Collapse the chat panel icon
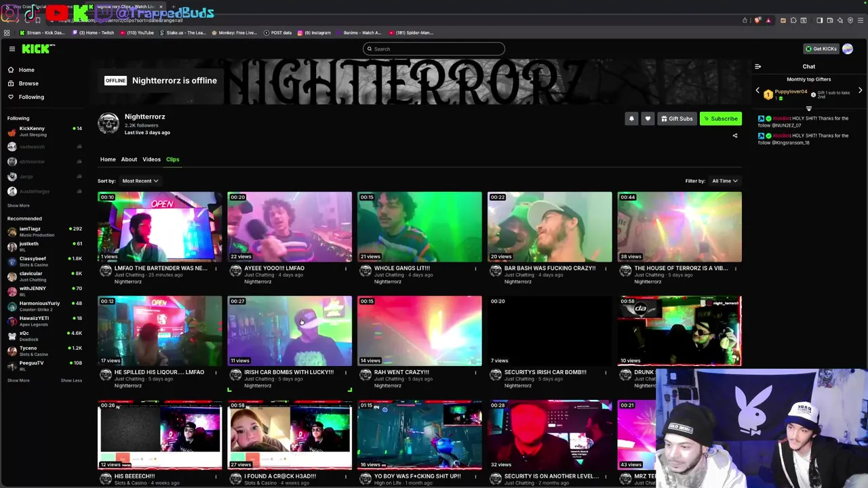The width and height of the screenshot is (868, 488). coord(758,66)
